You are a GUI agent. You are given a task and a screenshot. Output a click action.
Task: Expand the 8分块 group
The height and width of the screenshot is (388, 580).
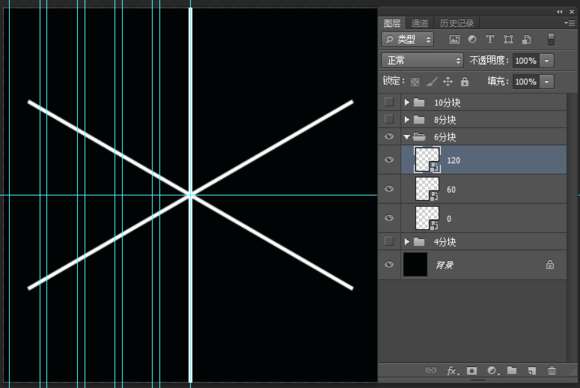pyautogui.click(x=407, y=119)
